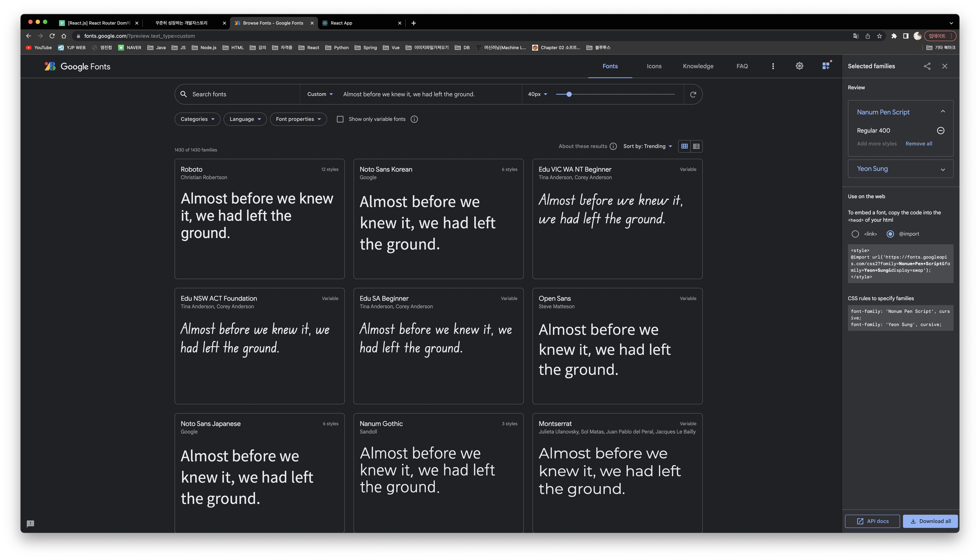The width and height of the screenshot is (980, 560).
Task: Open the selected families grid icon
Action: 826,66
